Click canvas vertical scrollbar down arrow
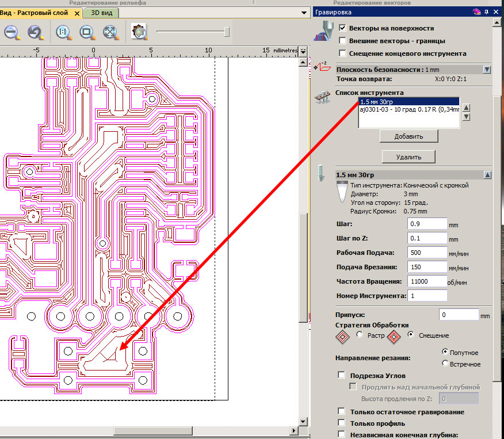 (x=303, y=421)
